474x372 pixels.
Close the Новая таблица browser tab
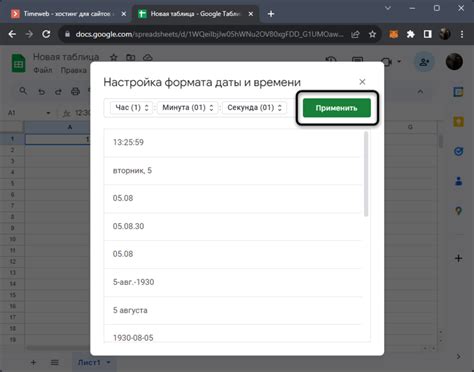251,14
